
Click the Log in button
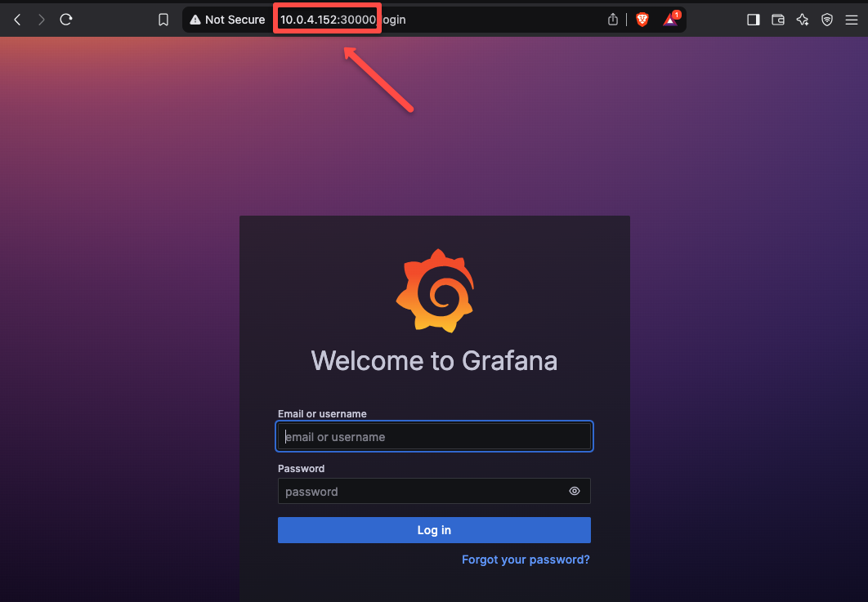pyautogui.click(x=435, y=530)
